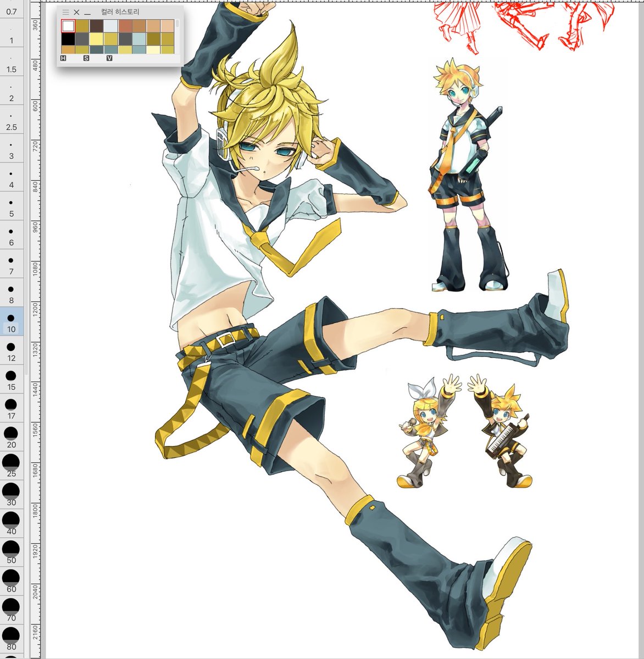Pick the black color history swatch
The width and height of the screenshot is (644, 659).
click(68, 39)
